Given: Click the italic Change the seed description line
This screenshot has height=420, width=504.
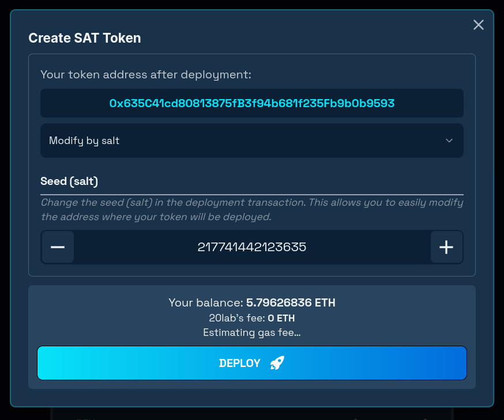Looking at the screenshot, I should tap(252, 202).
